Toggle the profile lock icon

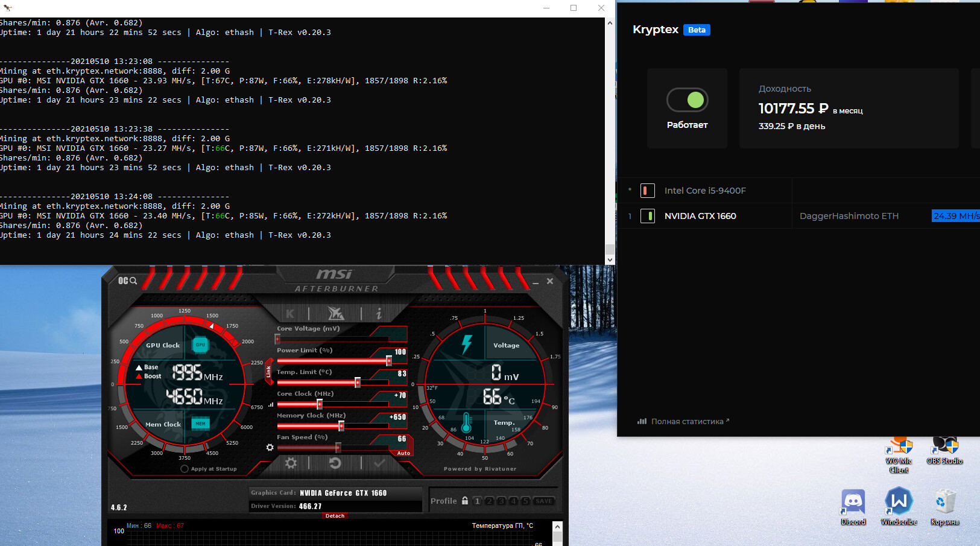(465, 501)
